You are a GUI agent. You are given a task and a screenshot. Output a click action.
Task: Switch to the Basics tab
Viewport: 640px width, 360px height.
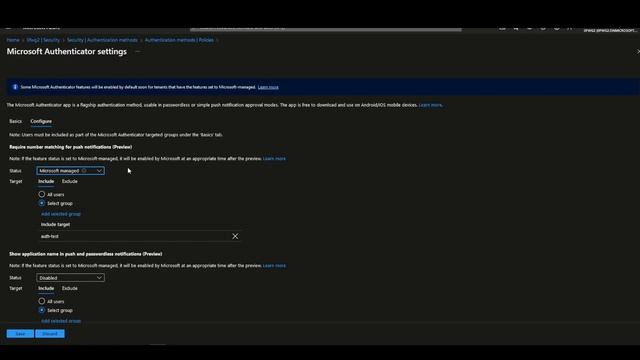point(16,121)
